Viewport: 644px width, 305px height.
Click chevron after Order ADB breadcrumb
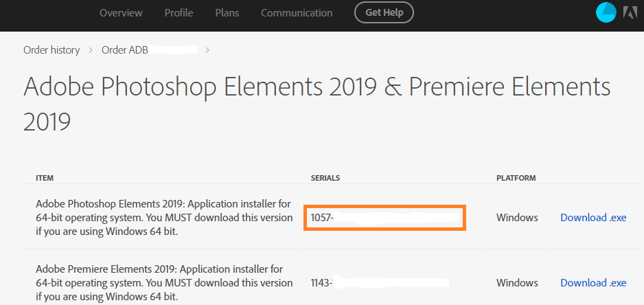207,50
